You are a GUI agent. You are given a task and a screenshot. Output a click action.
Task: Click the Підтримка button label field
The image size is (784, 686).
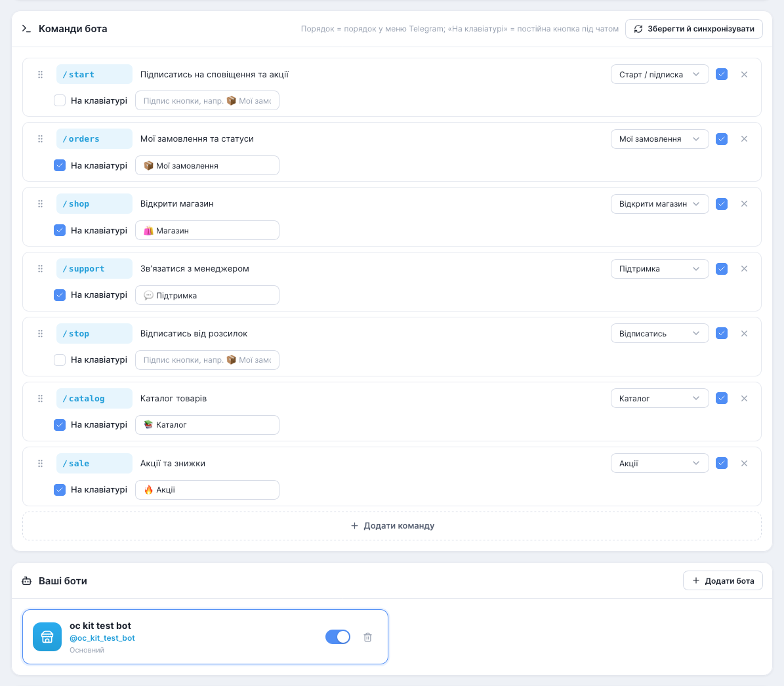click(x=207, y=295)
